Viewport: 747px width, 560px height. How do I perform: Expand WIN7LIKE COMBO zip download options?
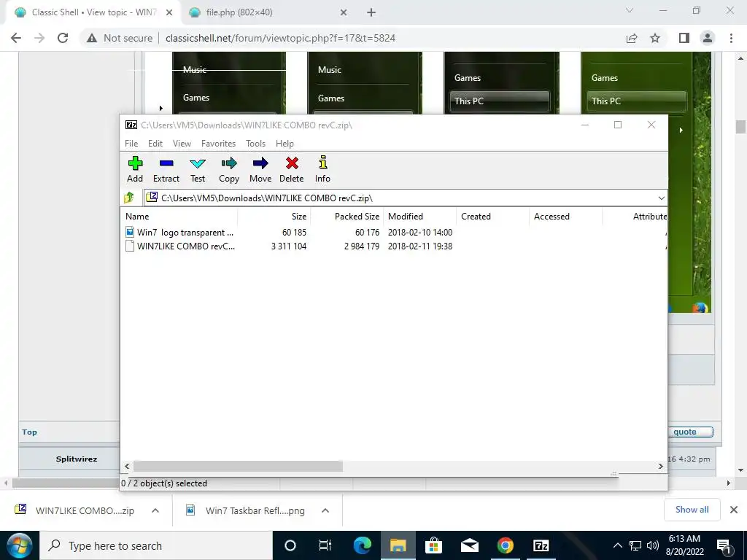click(155, 510)
